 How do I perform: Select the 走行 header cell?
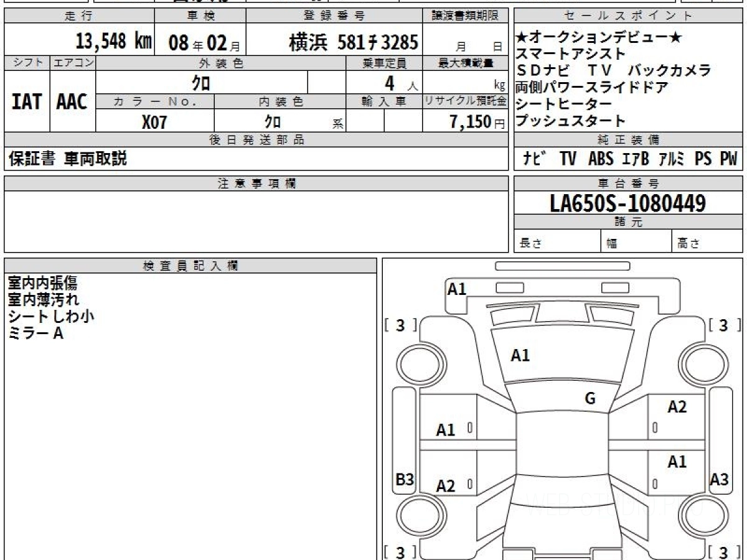pyautogui.click(x=78, y=16)
